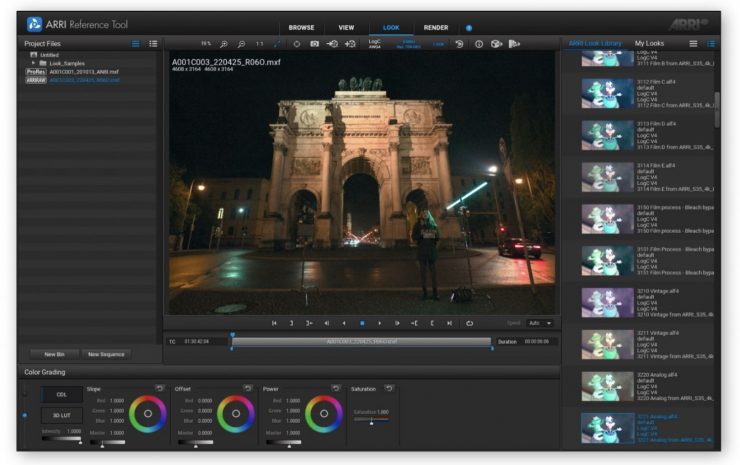Toggle the fit-to-window view icon

[277, 44]
